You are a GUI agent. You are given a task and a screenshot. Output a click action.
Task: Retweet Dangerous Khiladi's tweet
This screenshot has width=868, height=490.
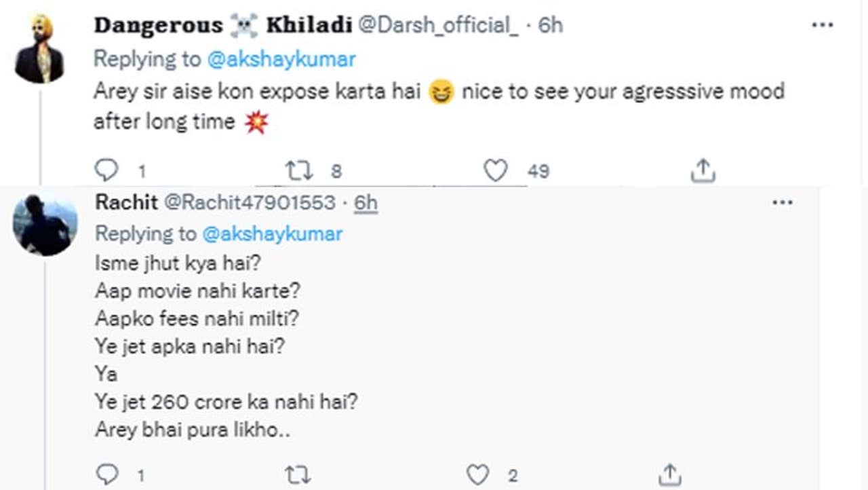pos(299,170)
